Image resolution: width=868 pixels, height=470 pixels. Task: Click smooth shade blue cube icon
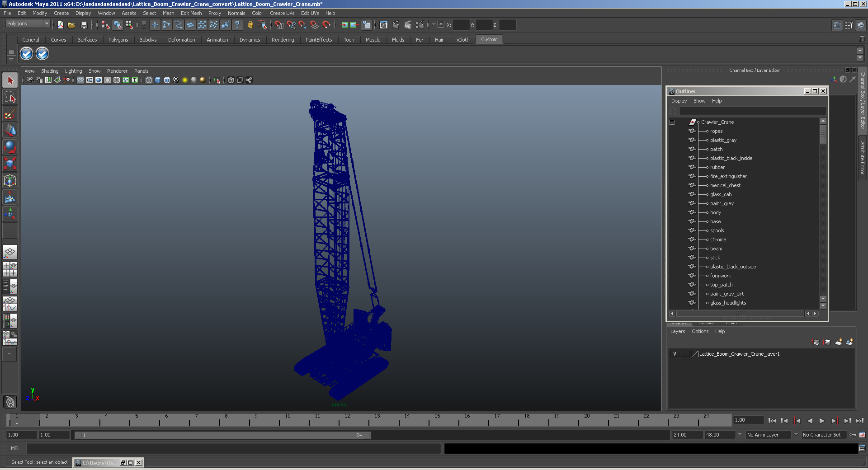click(x=158, y=80)
